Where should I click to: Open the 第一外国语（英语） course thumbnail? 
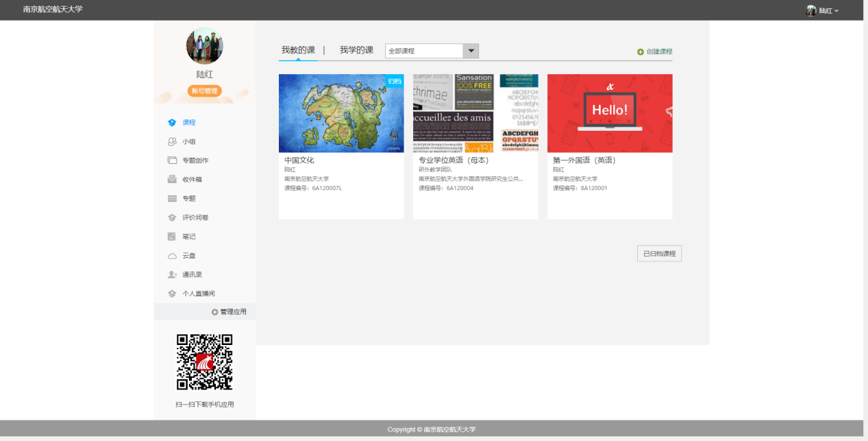[x=610, y=113]
